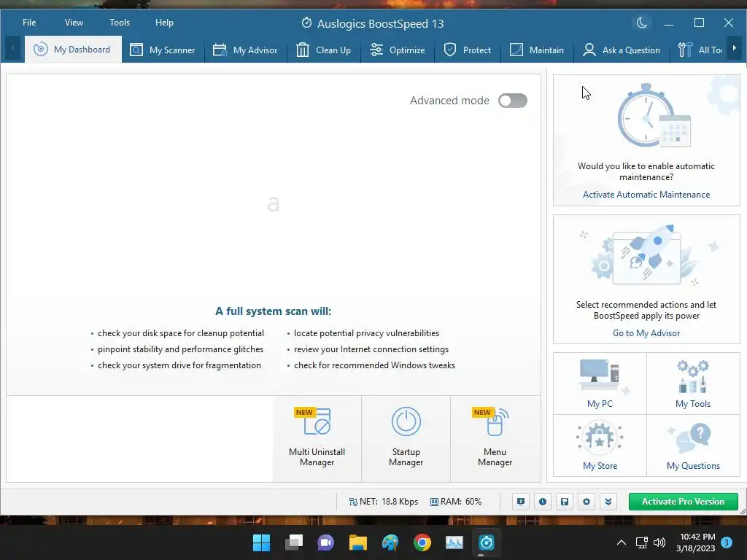Open the File menu
747x560 pixels.
29,23
